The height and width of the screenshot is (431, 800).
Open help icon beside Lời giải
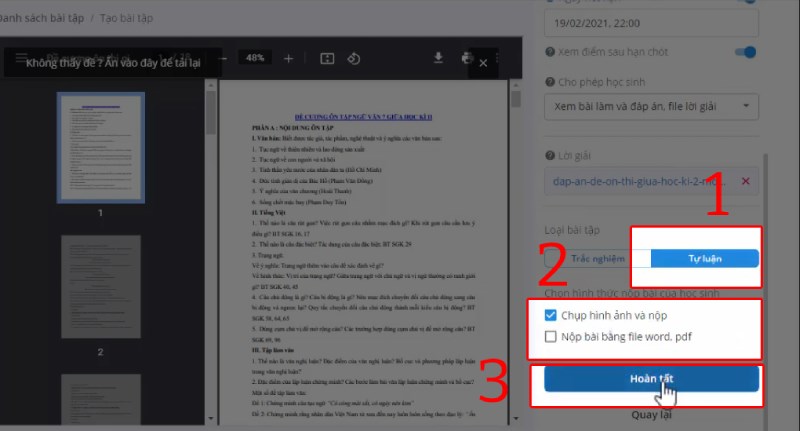coord(550,156)
